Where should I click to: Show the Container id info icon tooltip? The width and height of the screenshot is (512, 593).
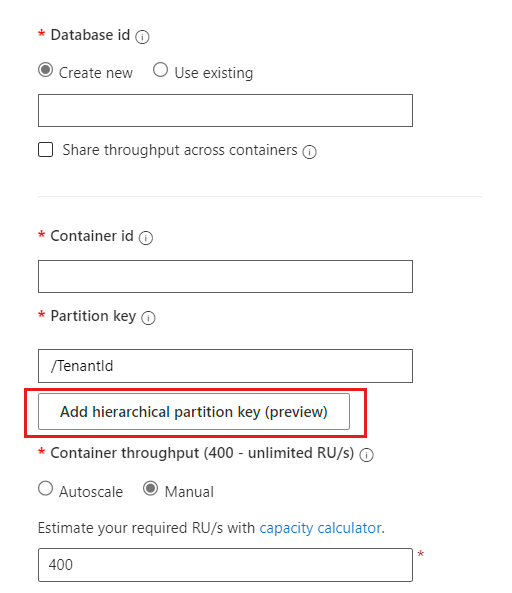[146, 238]
